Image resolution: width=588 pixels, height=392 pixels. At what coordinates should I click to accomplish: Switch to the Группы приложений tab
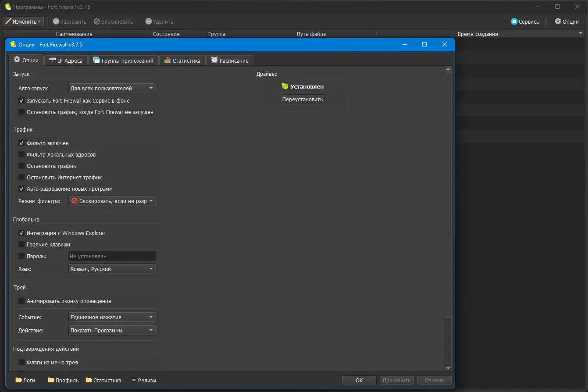point(123,61)
